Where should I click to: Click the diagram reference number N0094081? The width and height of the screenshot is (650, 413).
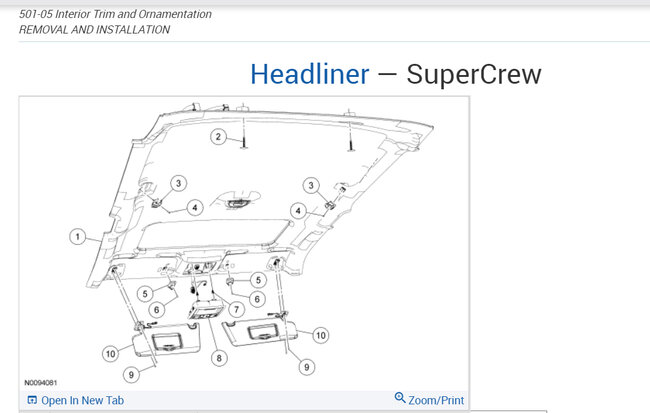[x=40, y=383]
